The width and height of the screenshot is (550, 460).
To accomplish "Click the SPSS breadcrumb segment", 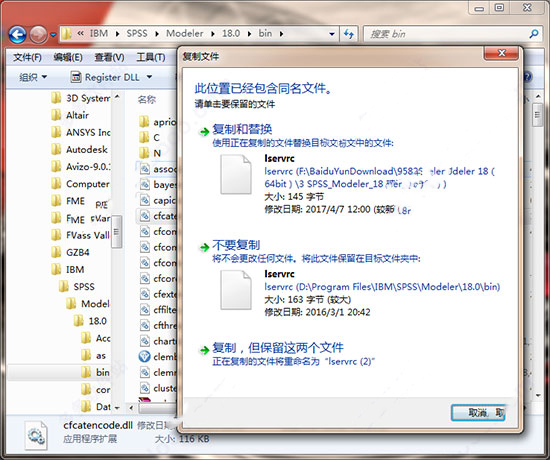I will pos(137,34).
